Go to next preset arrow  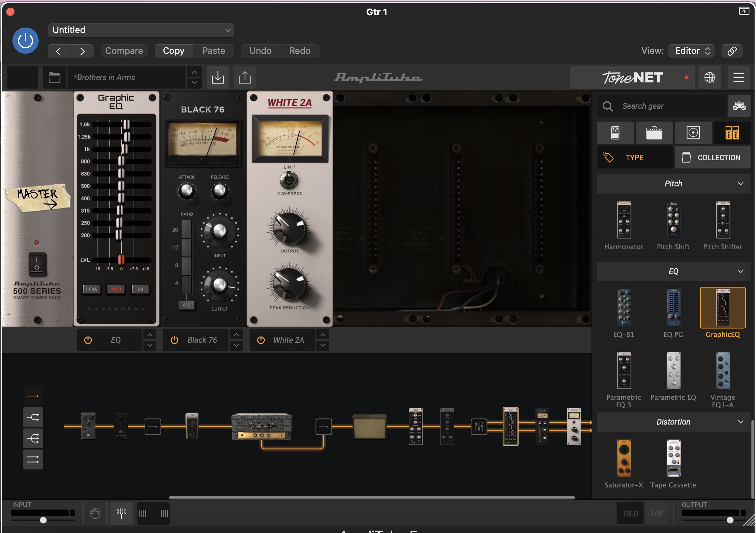point(82,51)
